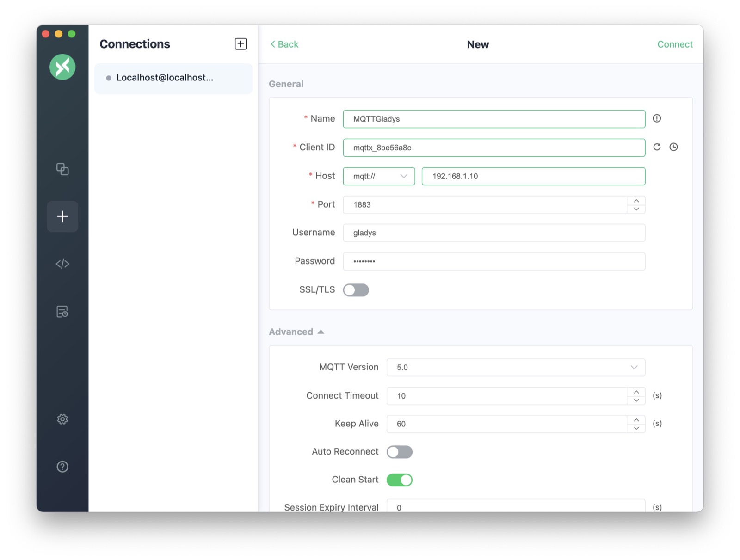Open the MQTT Version dropdown
Image resolution: width=740 pixels, height=560 pixels.
(x=516, y=367)
